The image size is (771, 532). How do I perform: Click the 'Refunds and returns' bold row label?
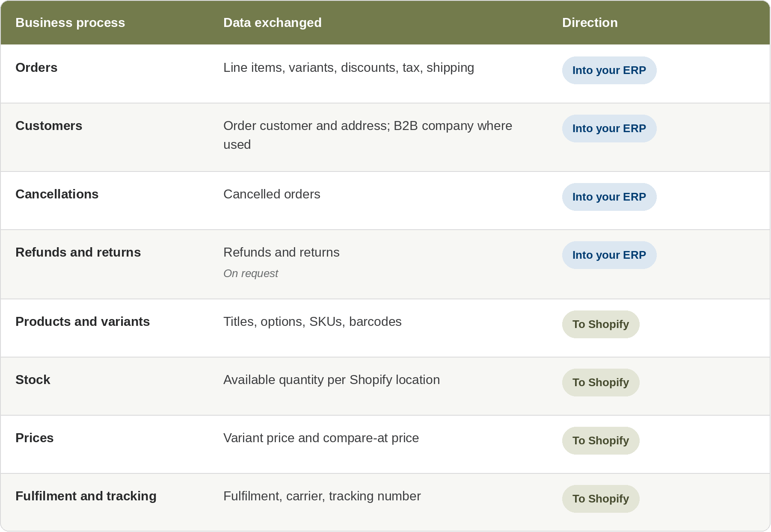[78, 252]
